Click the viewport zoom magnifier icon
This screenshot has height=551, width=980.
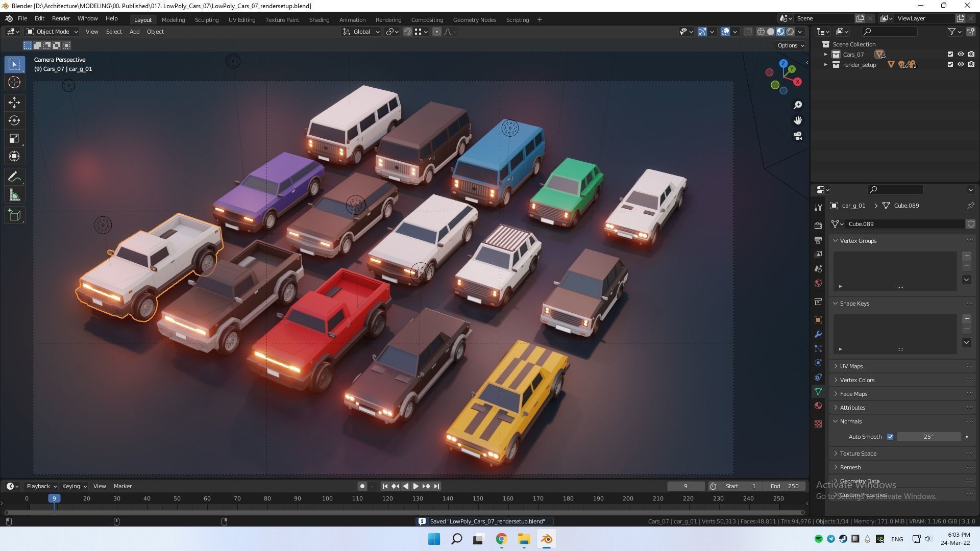coord(798,105)
